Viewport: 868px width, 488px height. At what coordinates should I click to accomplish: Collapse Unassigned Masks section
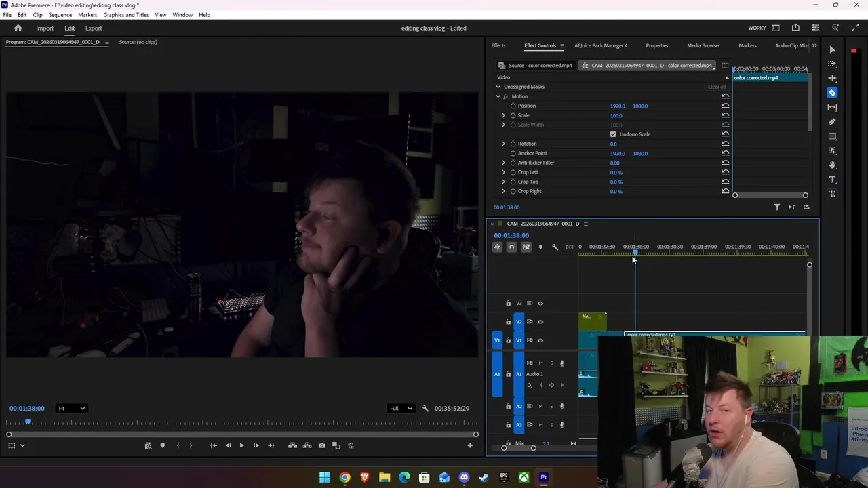coord(498,87)
